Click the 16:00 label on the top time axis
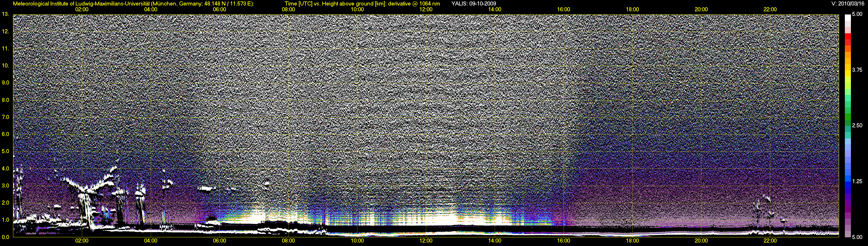The image size is (868, 246). pos(564,10)
